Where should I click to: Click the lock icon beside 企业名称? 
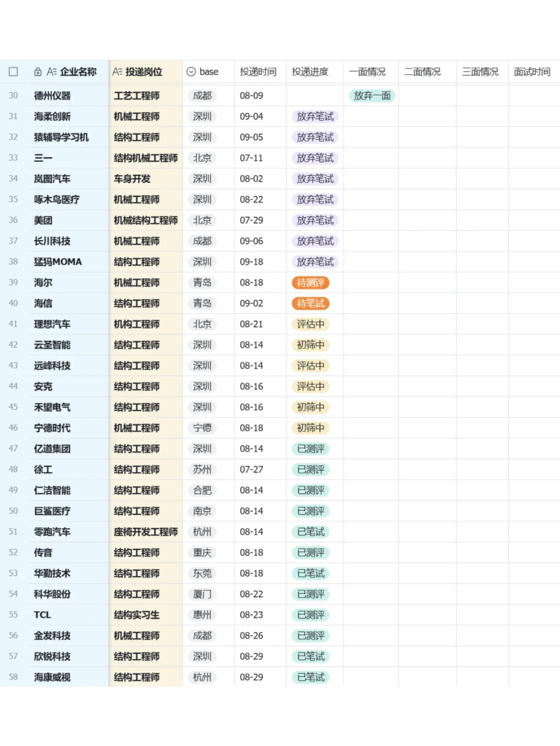tap(38, 72)
